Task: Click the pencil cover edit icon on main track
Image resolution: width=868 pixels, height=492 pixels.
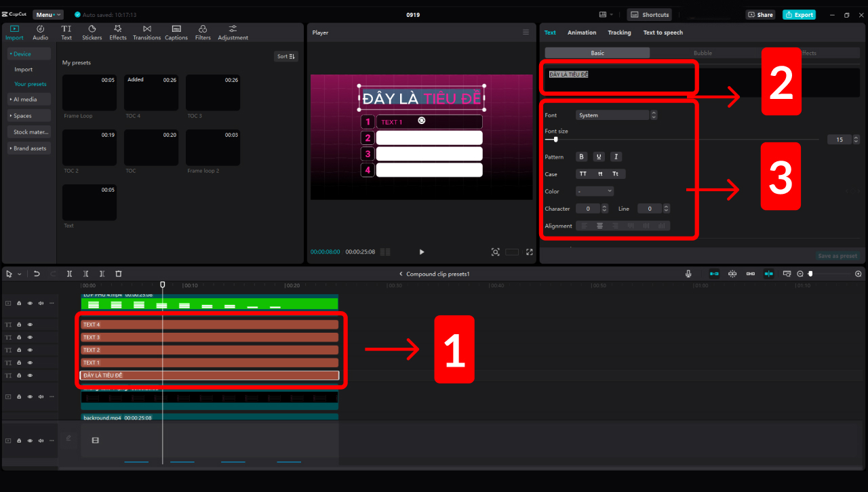Action: click(x=68, y=439)
